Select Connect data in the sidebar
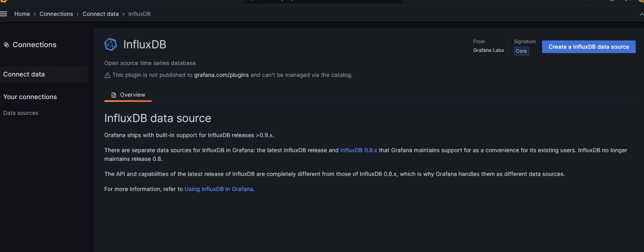The height and width of the screenshot is (252, 644). pyautogui.click(x=44, y=74)
